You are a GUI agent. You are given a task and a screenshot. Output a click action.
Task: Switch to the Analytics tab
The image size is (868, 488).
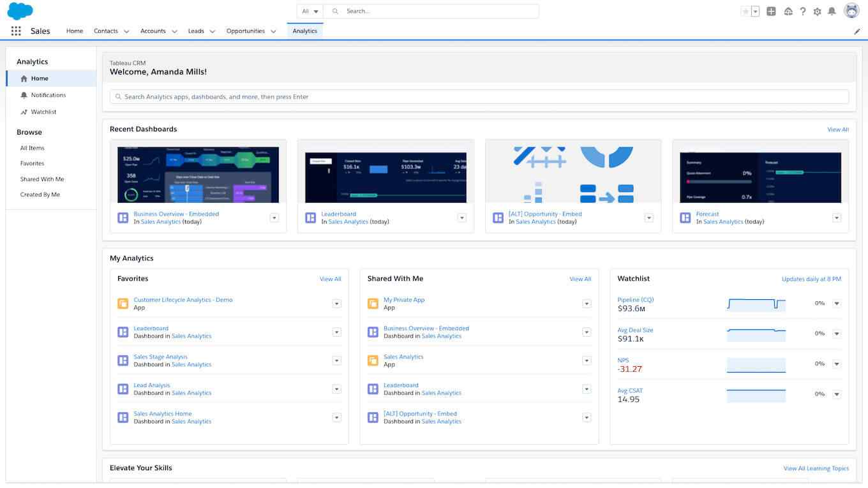pyautogui.click(x=305, y=31)
